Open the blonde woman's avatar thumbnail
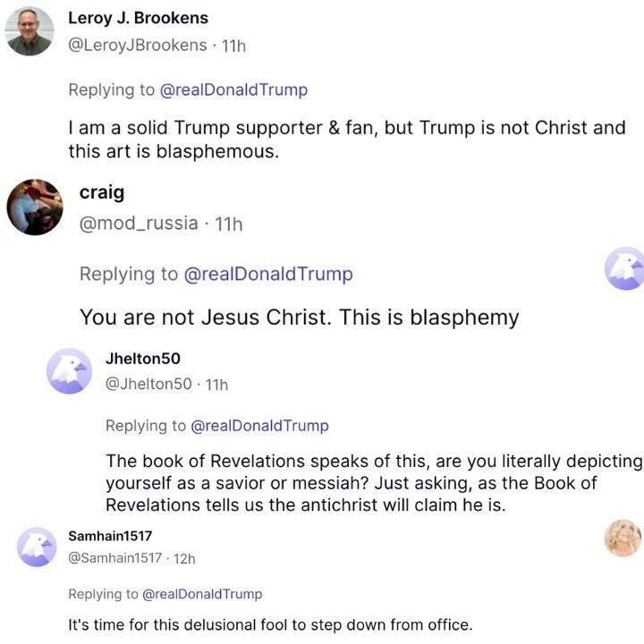This screenshot has width=644, height=644. click(x=623, y=538)
